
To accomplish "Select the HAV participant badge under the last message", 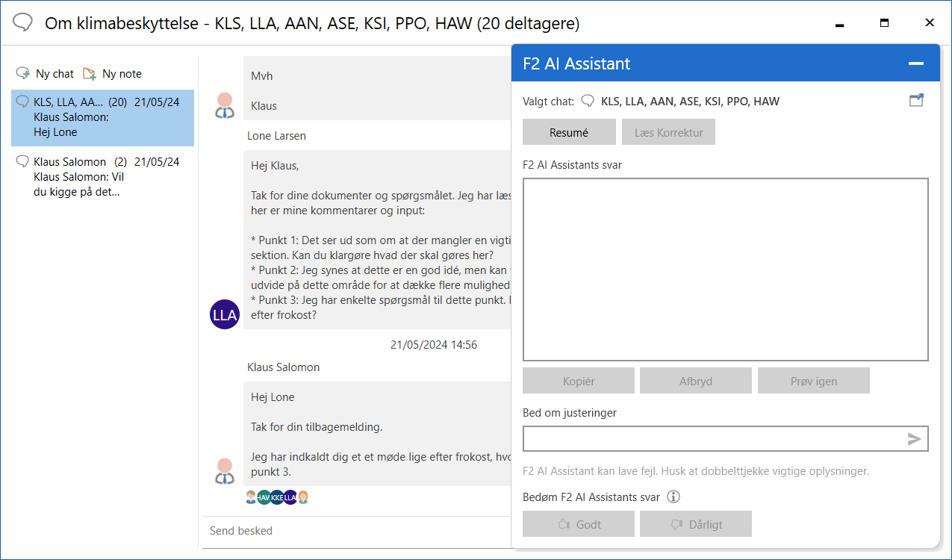I will point(264,497).
